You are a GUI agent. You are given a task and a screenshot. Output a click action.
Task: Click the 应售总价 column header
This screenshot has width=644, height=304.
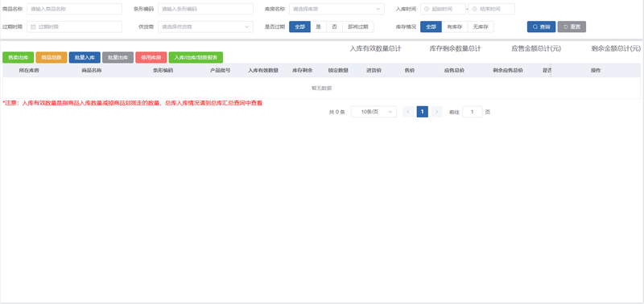(x=454, y=71)
